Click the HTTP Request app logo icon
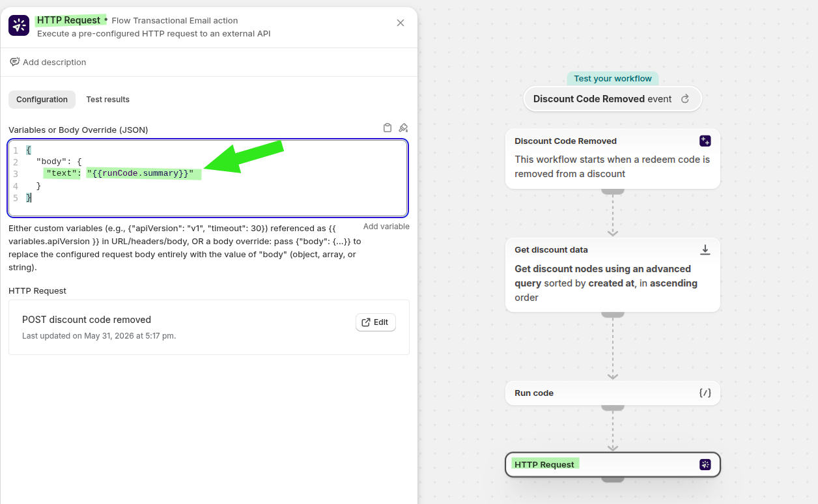The width and height of the screenshot is (818, 504). pyautogui.click(x=19, y=25)
